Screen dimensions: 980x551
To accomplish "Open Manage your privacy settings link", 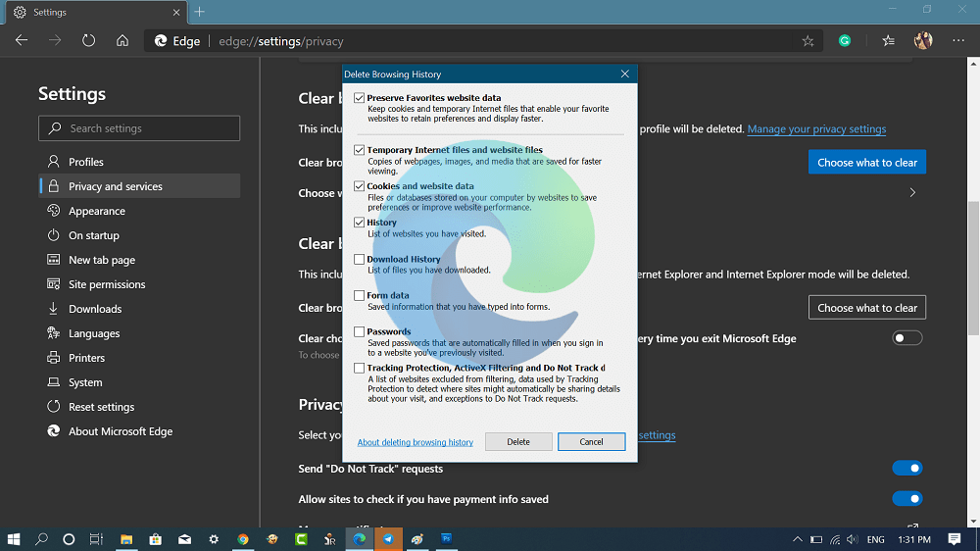I will [816, 128].
